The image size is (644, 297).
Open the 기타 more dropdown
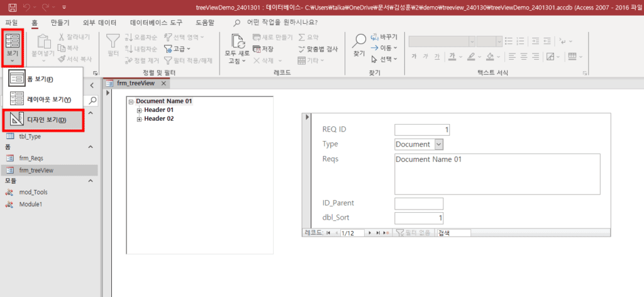(x=311, y=60)
